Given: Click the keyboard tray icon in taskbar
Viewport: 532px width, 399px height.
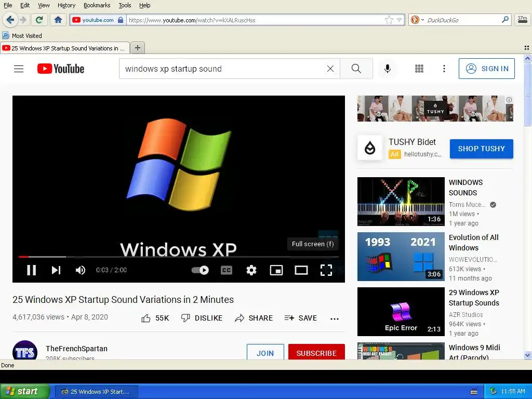Looking at the screenshot, I should coord(474,392).
